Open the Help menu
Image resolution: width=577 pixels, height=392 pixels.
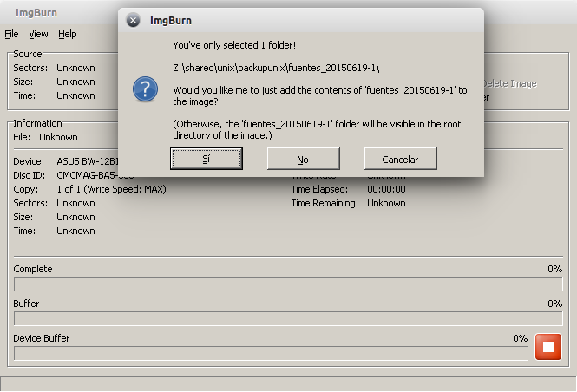coord(68,34)
